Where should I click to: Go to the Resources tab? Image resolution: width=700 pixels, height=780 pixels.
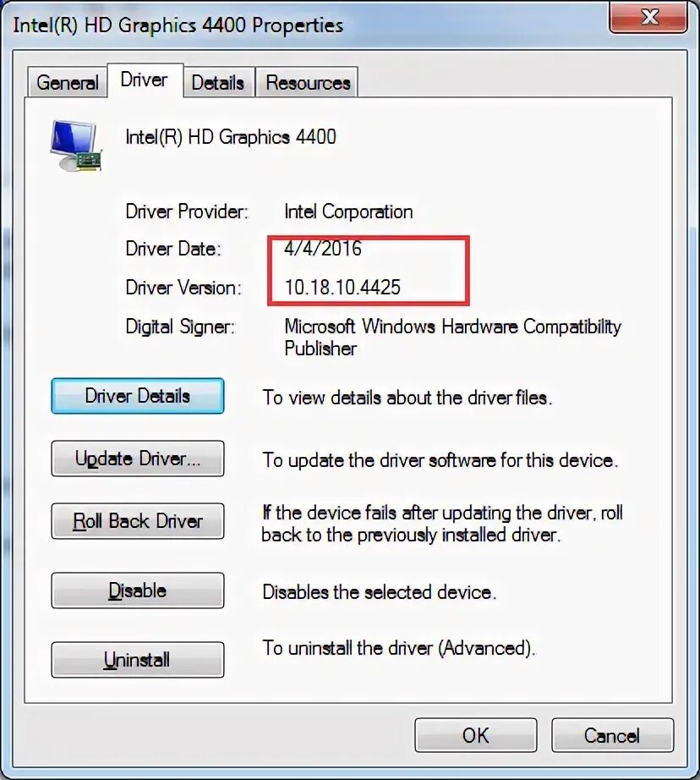point(308,83)
